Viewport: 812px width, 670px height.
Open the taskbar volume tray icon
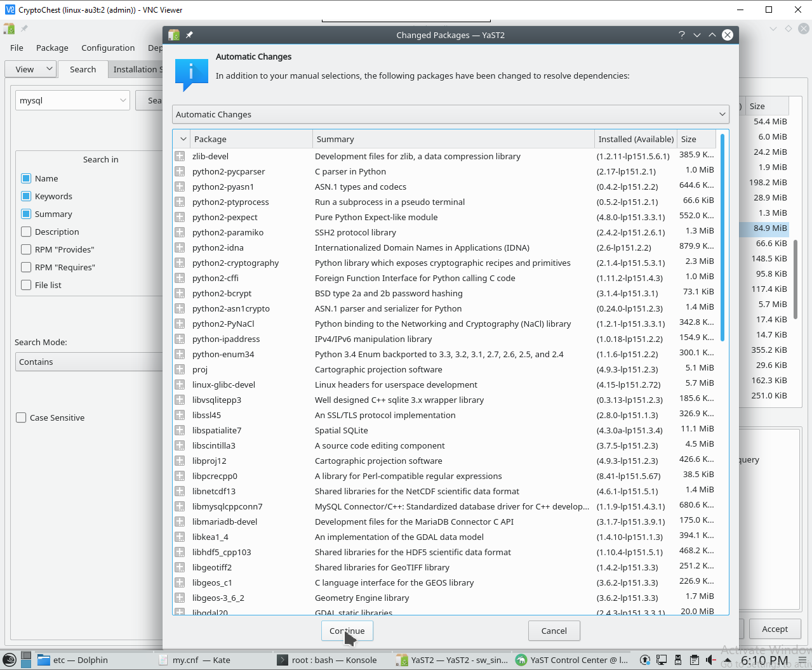click(710, 660)
